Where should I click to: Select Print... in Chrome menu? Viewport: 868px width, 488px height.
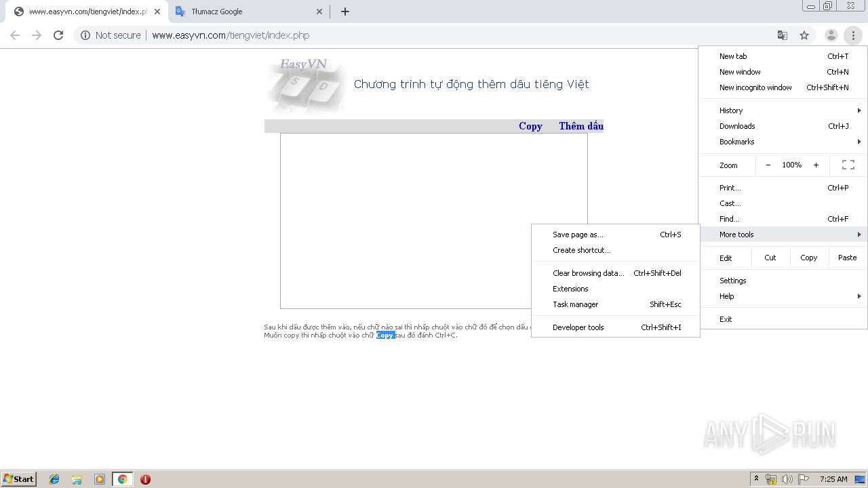783,188
